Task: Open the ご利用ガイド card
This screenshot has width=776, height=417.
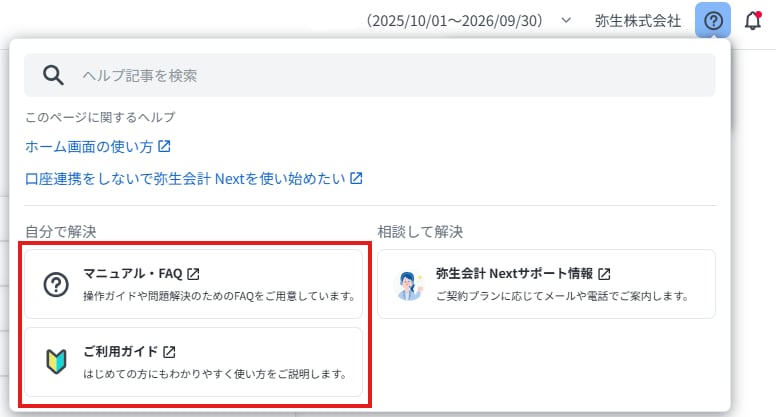Action: (194, 362)
